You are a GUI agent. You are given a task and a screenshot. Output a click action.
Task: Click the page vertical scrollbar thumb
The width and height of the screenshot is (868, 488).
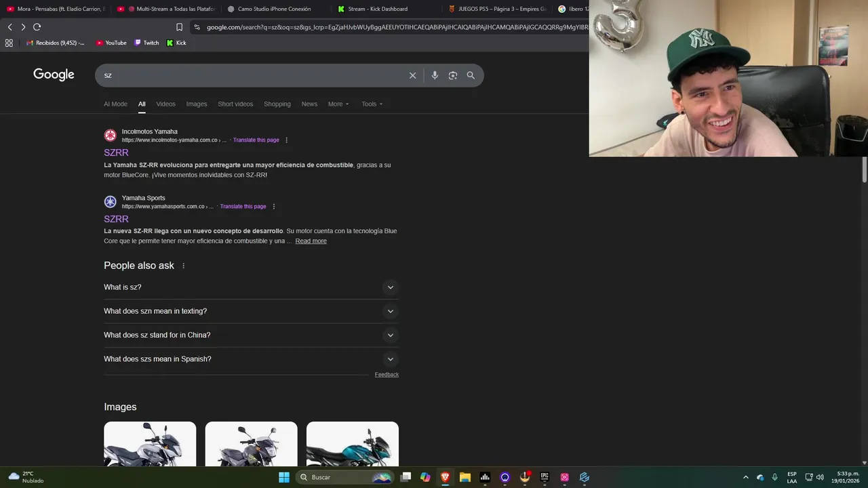(x=865, y=169)
